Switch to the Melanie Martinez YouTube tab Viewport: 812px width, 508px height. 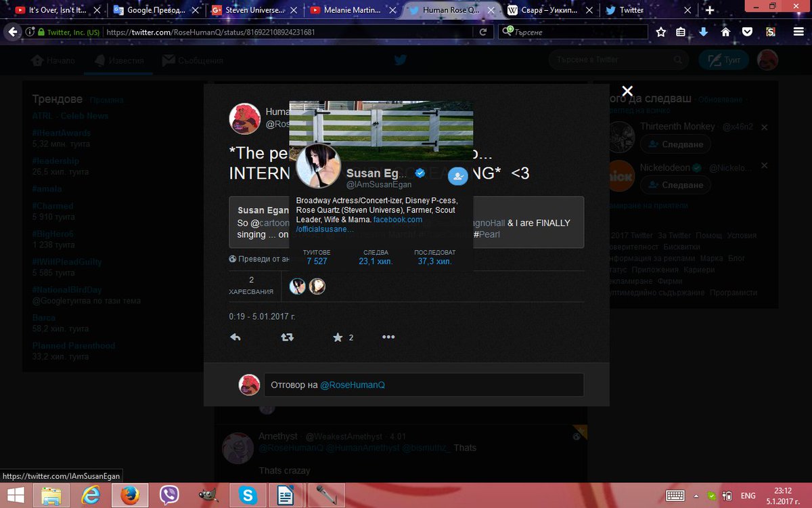click(351, 10)
